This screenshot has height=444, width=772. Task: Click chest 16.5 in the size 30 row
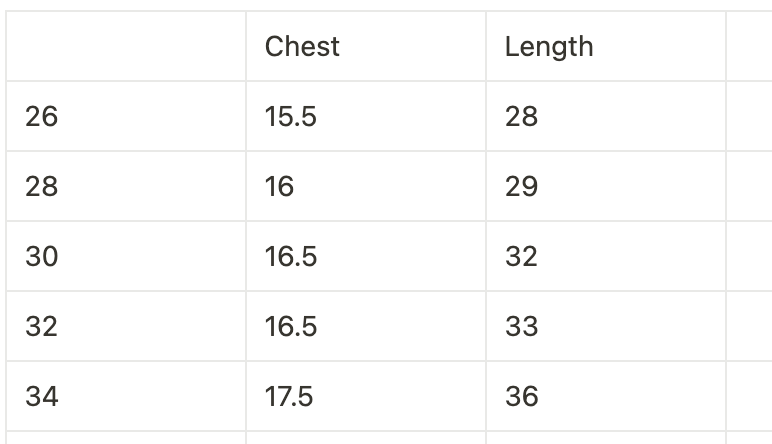(x=365, y=257)
